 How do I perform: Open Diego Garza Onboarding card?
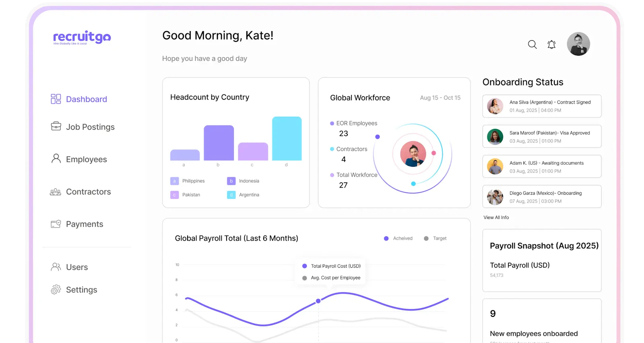[x=542, y=196]
